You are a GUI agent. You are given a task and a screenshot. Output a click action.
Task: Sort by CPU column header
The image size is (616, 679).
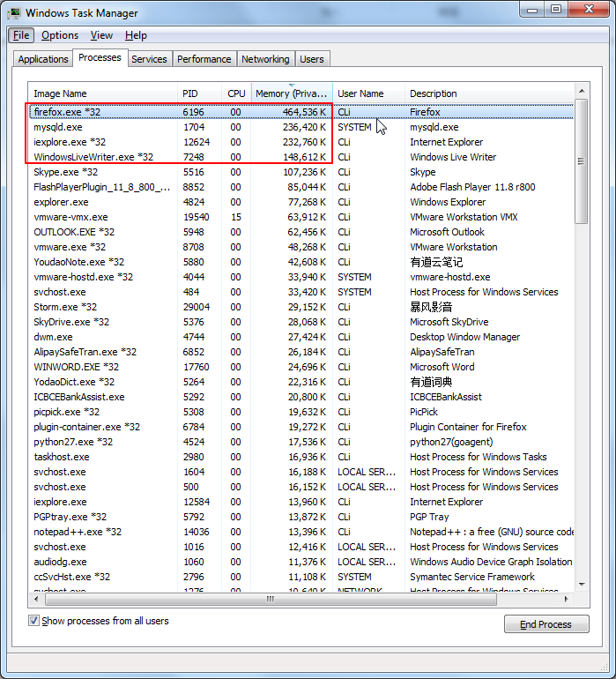coord(236,93)
